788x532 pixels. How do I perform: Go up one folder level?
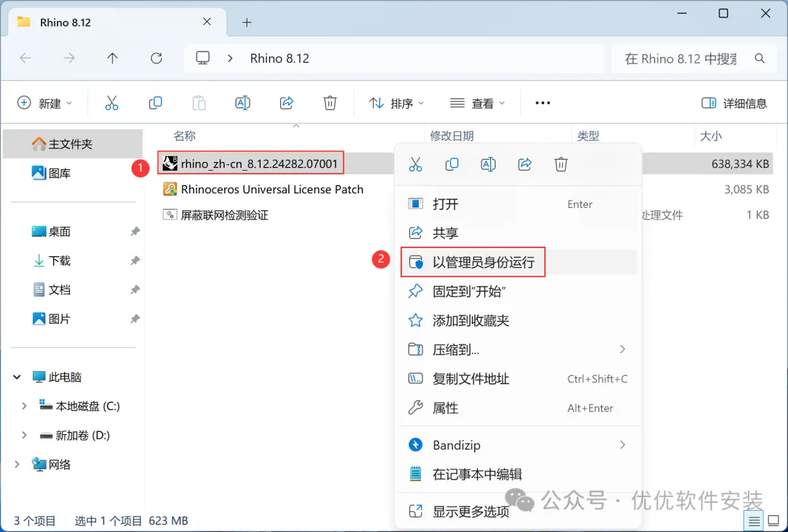click(x=112, y=58)
